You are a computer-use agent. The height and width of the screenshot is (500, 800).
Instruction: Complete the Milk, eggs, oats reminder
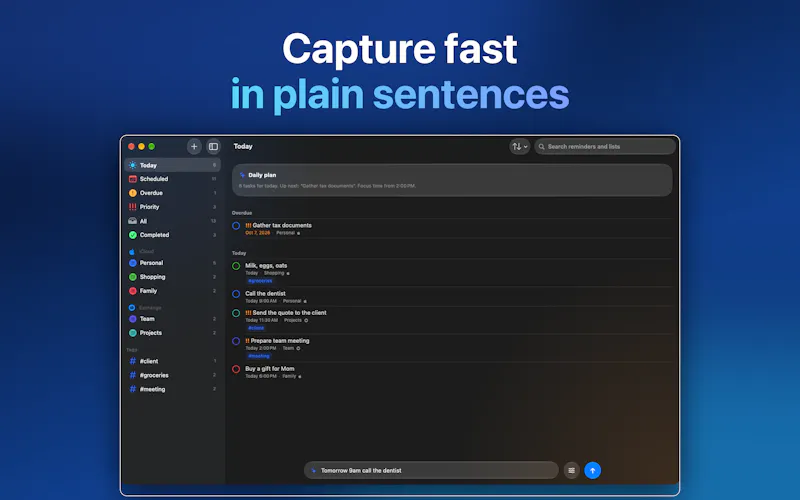236,266
